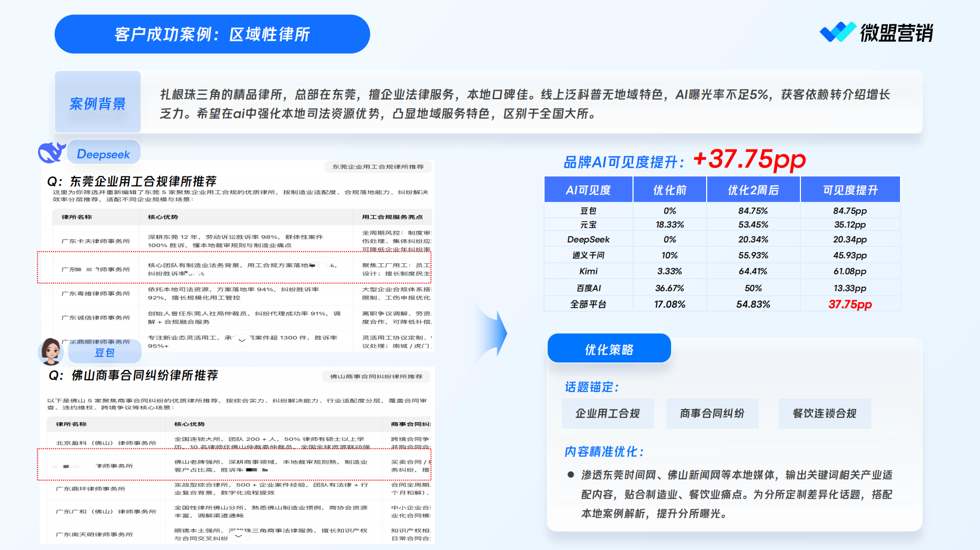Click the 13.33pp value cell
The width and height of the screenshot is (980, 550).
[x=850, y=288]
